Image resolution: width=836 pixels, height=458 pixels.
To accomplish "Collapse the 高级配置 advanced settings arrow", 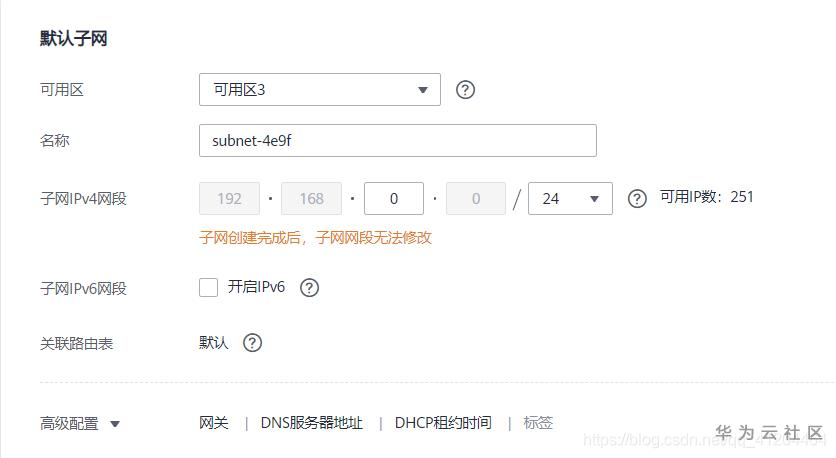I will click(115, 424).
